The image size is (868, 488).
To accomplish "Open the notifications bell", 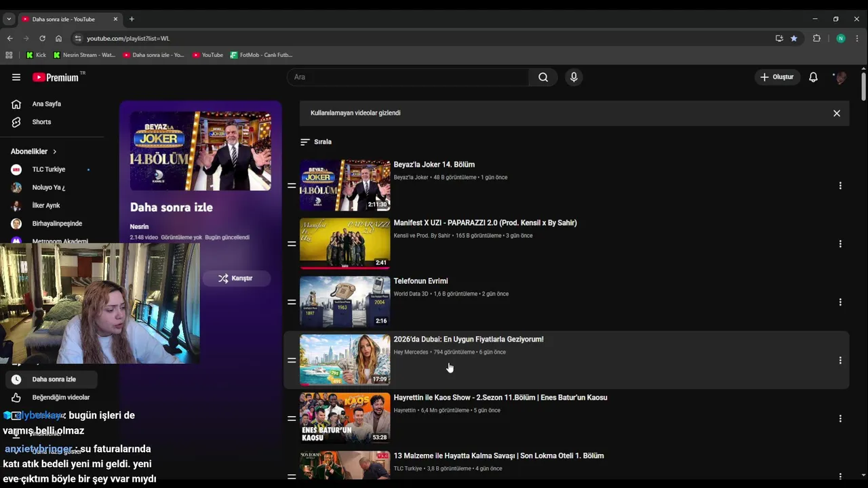I will click(813, 77).
